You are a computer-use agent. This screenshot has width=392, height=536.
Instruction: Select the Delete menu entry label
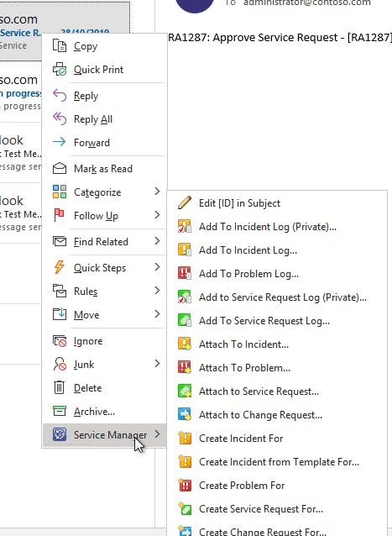pyautogui.click(x=88, y=388)
